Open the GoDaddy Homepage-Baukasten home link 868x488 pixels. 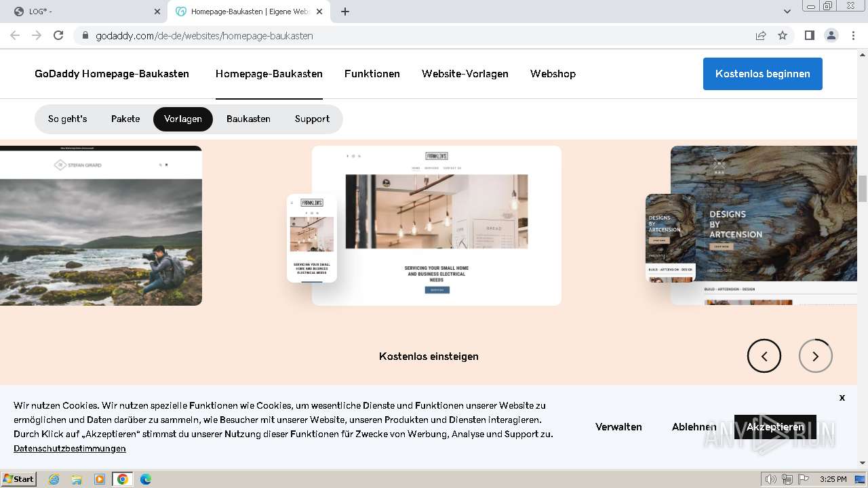coord(112,74)
